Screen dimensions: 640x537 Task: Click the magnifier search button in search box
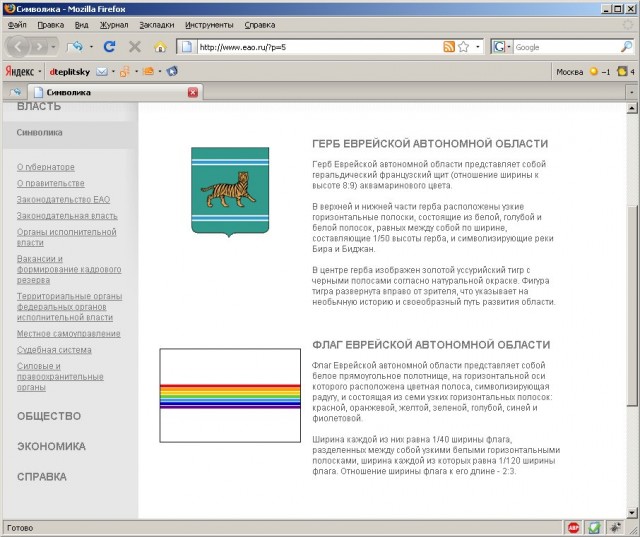tap(626, 47)
